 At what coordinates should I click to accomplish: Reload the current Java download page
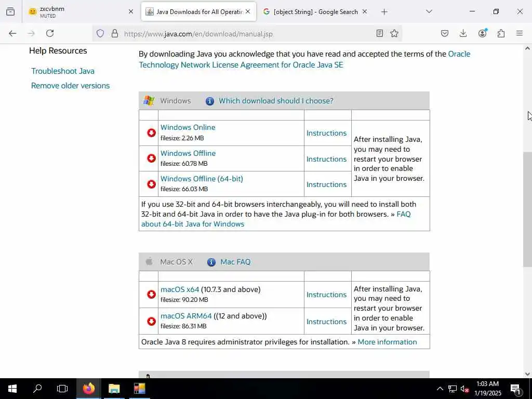click(50, 33)
